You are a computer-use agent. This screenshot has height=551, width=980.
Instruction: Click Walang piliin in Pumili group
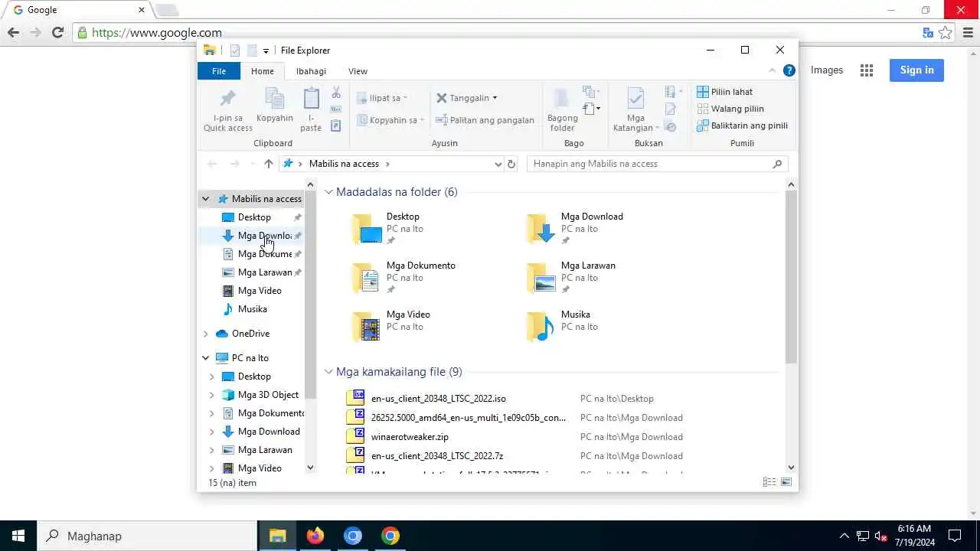(730, 109)
